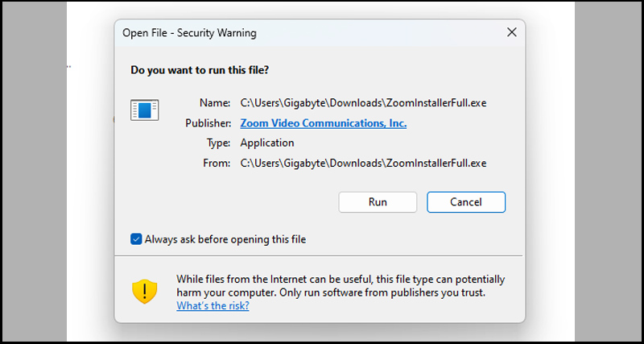Viewport: 644px width, 344px height.
Task: Click the Always ask before opening label text
Action: [225, 239]
